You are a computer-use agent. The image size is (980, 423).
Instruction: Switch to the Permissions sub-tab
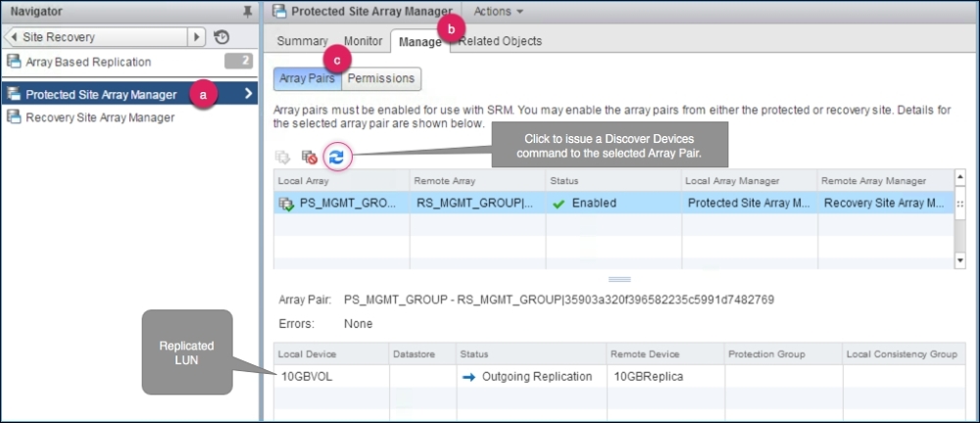tap(381, 78)
